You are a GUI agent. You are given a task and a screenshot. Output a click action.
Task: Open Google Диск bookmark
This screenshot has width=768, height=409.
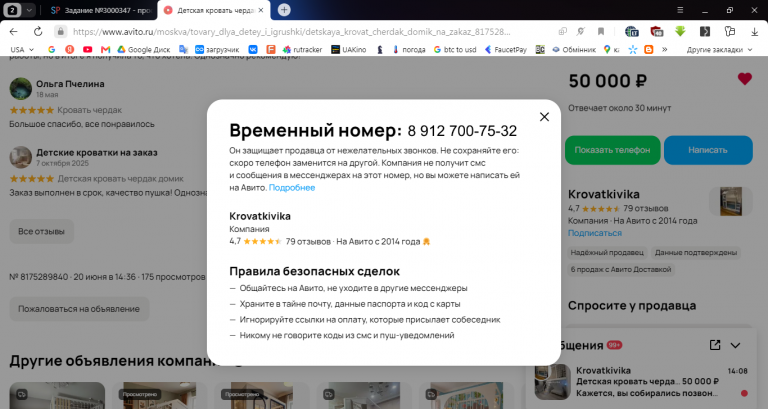click(144, 49)
